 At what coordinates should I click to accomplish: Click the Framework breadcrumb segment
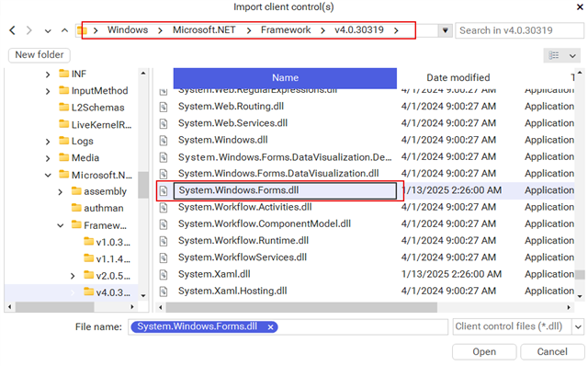[x=286, y=30]
